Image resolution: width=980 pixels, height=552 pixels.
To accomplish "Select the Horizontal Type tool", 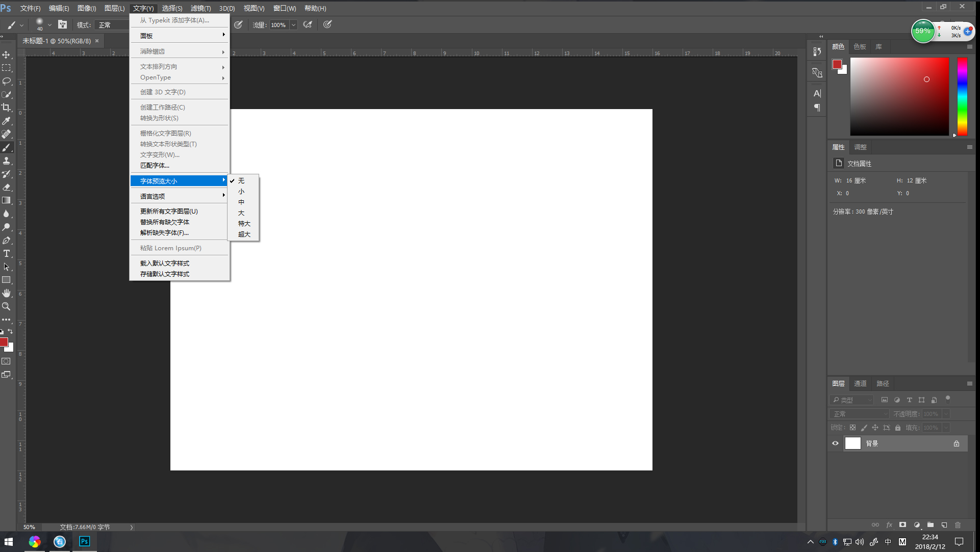I will 6,253.
